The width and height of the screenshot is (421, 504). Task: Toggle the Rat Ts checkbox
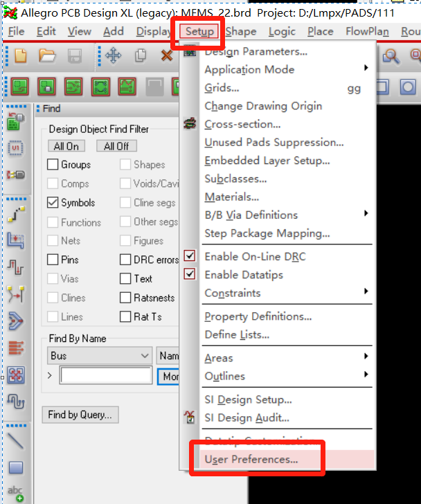[x=125, y=316]
